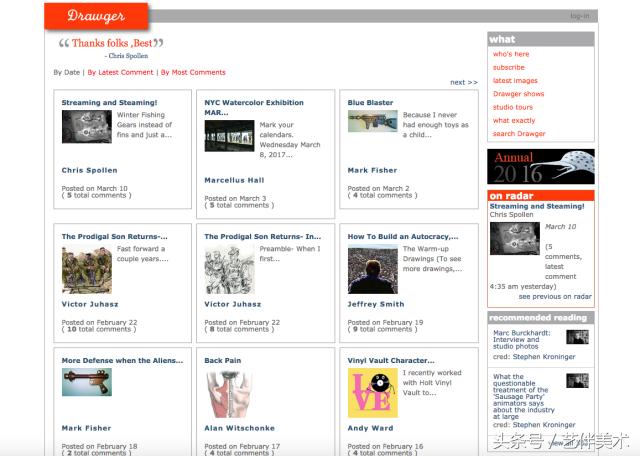This screenshot has height=456, width=640.
Task: Open the subscribe link
Action: click(x=509, y=67)
